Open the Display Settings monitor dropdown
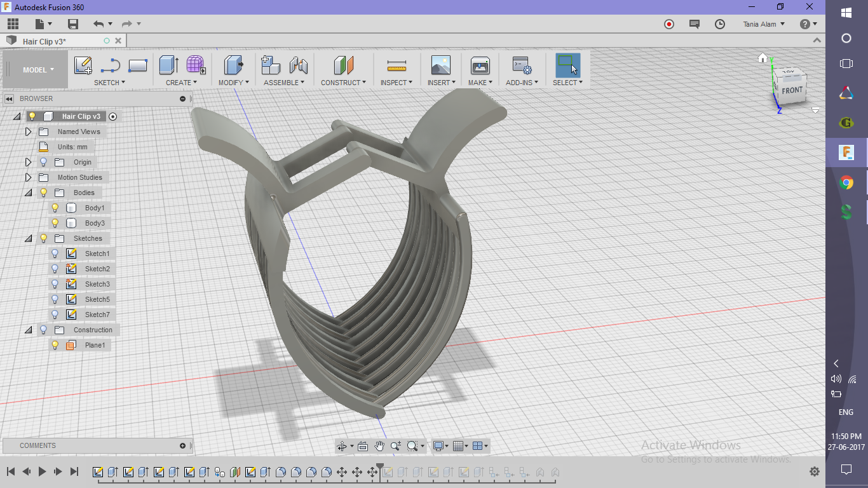The image size is (868, 488). point(440,446)
